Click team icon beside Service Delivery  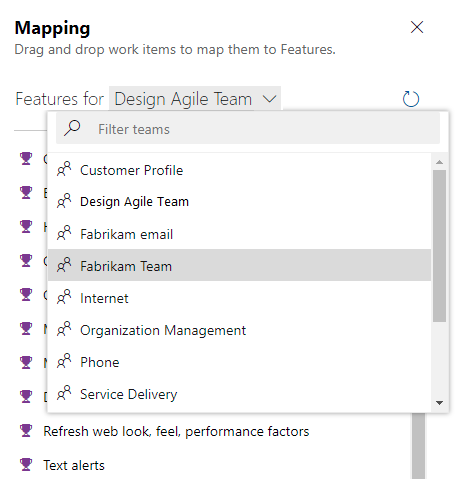[x=64, y=393]
